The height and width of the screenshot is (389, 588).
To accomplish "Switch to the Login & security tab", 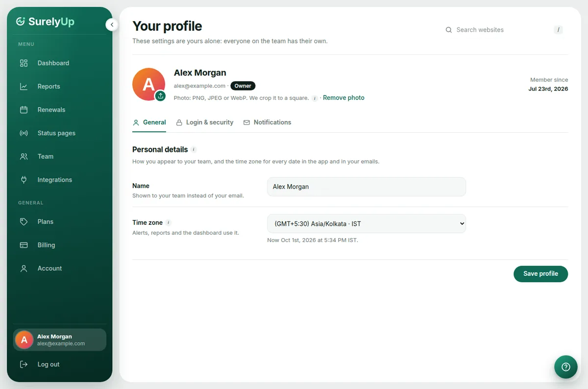I will pos(205,122).
